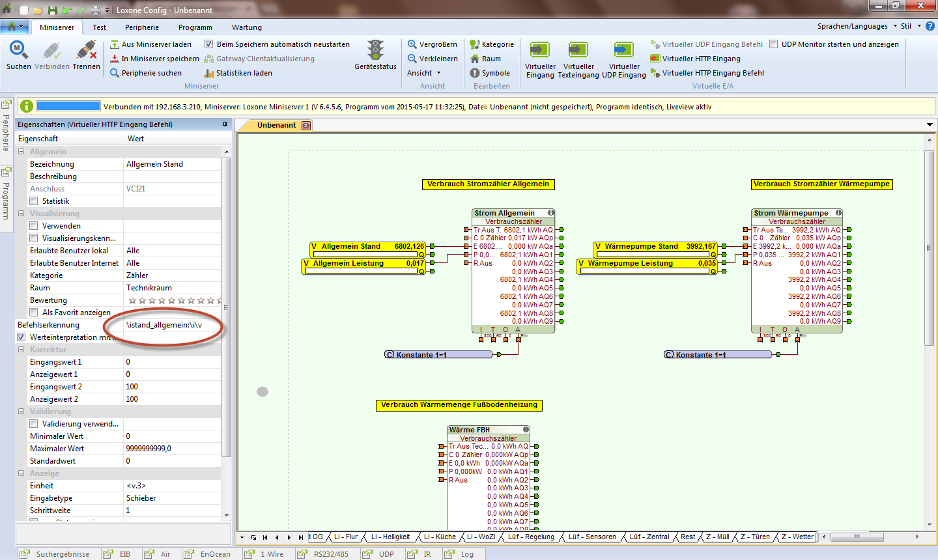Screen dimensions: 938x560
Task: Click the Vergrößern zoom-in icon
Action: point(412,44)
